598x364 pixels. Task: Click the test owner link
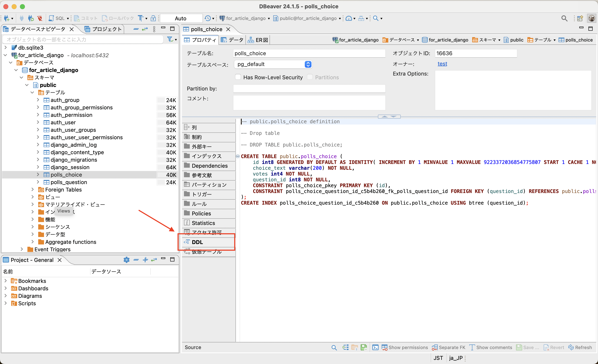pos(442,64)
